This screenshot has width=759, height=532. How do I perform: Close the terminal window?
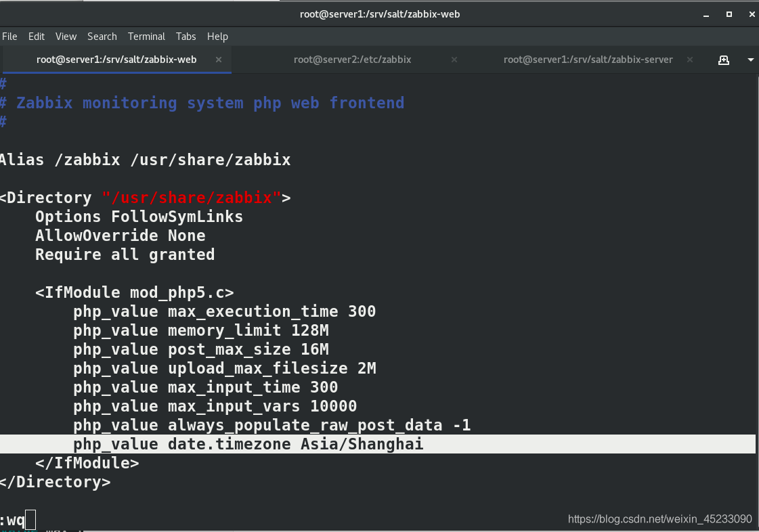click(752, 14)
